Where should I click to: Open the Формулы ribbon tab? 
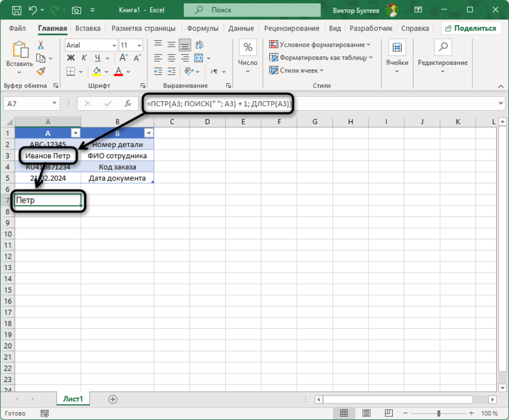click(x=202, y=28)
